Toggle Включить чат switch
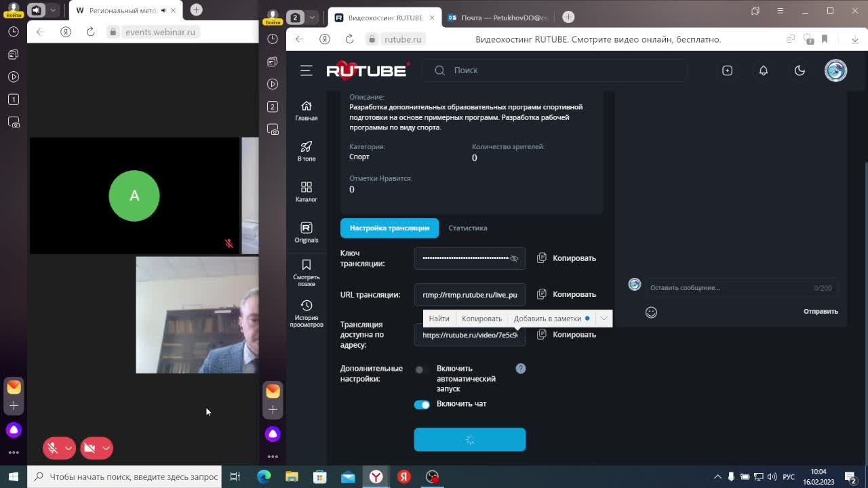Screen dimensions: 868x488 [422, 405]
